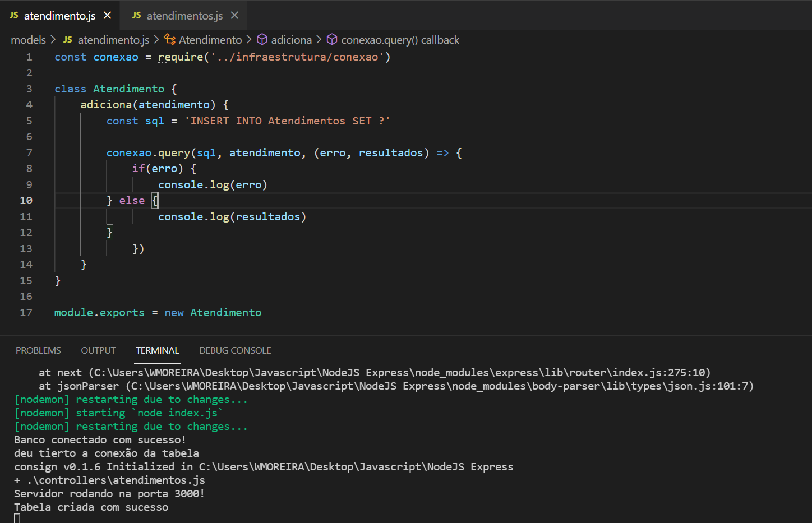812x523 pixels.
Task: Click the JS icon on the atendimento.js tab
Action: coord(14,15)
